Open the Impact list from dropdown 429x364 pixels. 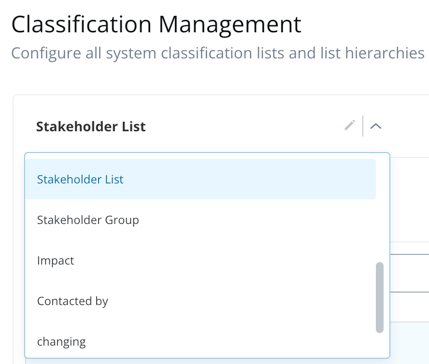(201, 260)
